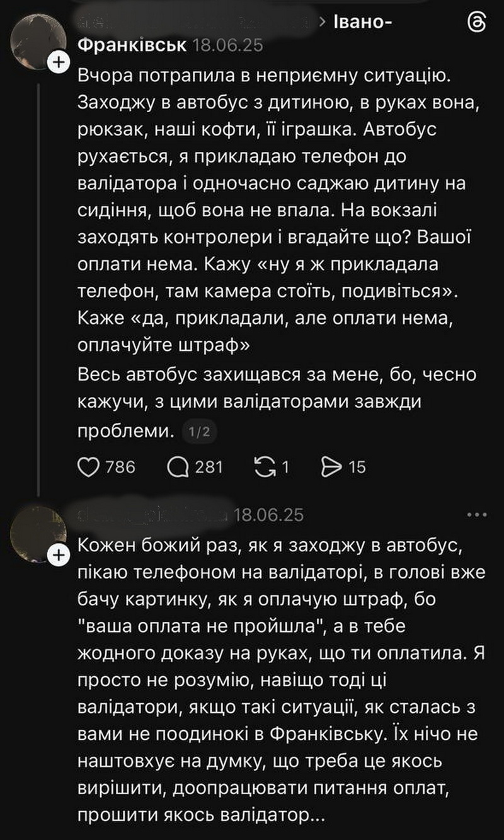The image size is (504, 840).
Task: Like the post with the heart icon
Action: pyautogui.click(x=89, y=466)
